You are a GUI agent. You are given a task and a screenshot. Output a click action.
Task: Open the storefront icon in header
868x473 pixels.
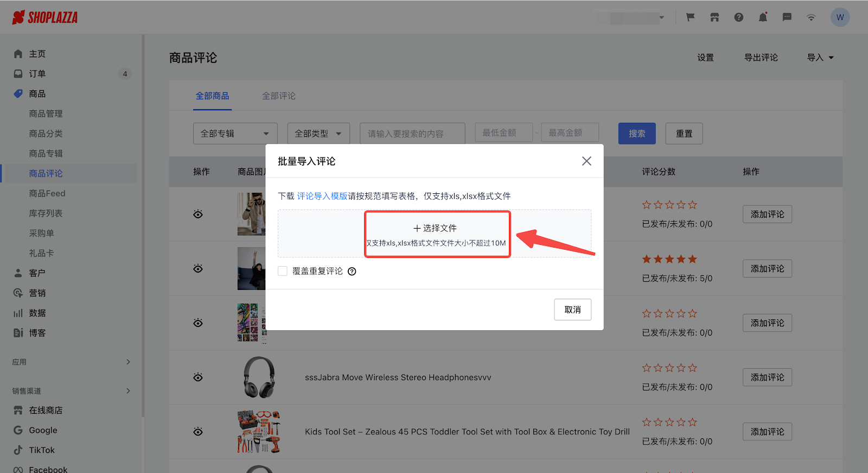(x=714, y=17)
